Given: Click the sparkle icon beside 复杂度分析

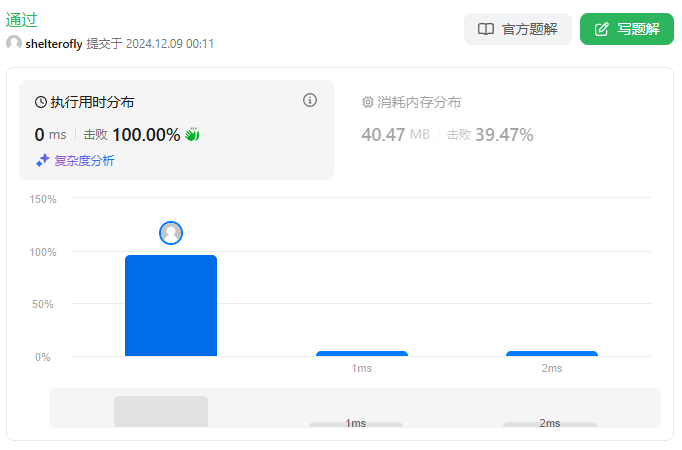Looking at the screenshot, I should 43,160.
